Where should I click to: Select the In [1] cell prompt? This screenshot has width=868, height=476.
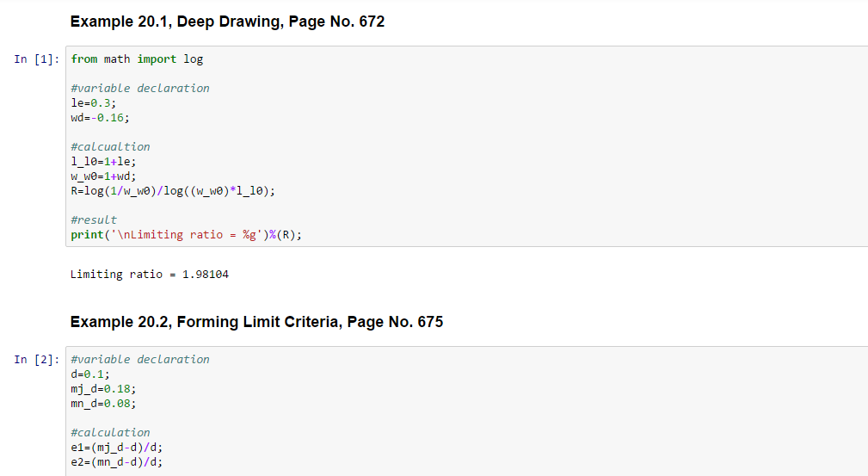pyautogui.click(x=37, y=59)
